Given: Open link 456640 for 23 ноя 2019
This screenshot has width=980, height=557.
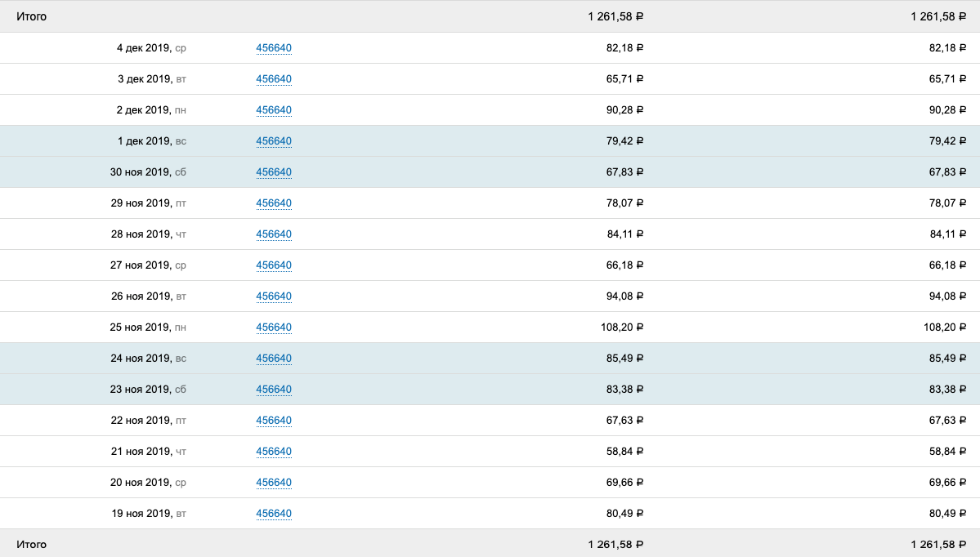Looking at the screenshot, I should tap(274, 390).
